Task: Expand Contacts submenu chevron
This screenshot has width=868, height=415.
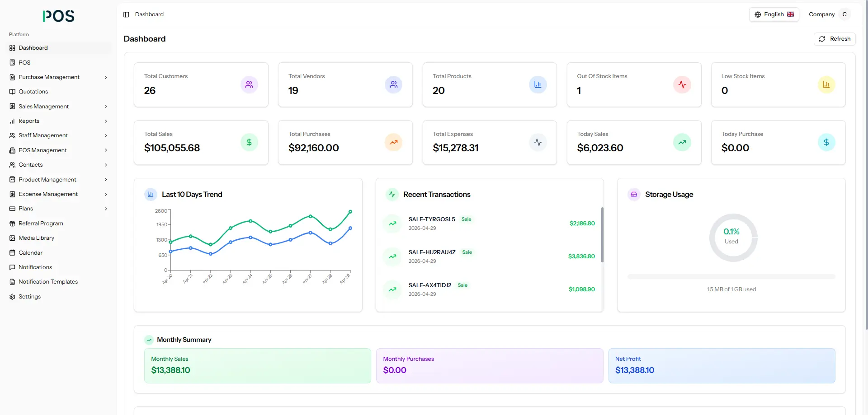Action: coord(106,165)
